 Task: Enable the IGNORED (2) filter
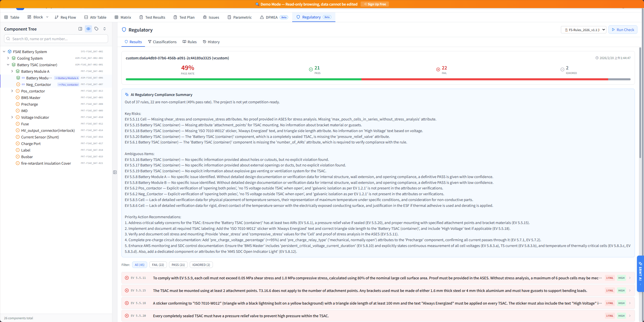click(x=201, y=264)
